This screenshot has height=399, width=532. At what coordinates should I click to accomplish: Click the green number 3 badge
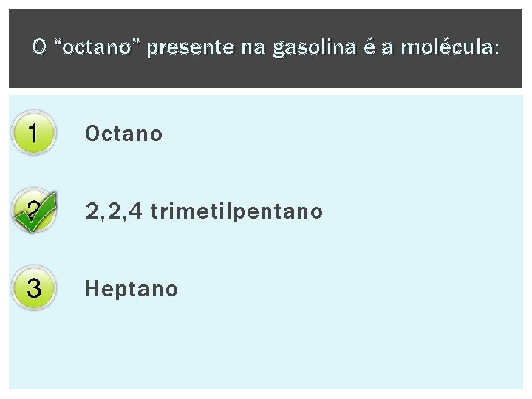[x=33, y=287]
